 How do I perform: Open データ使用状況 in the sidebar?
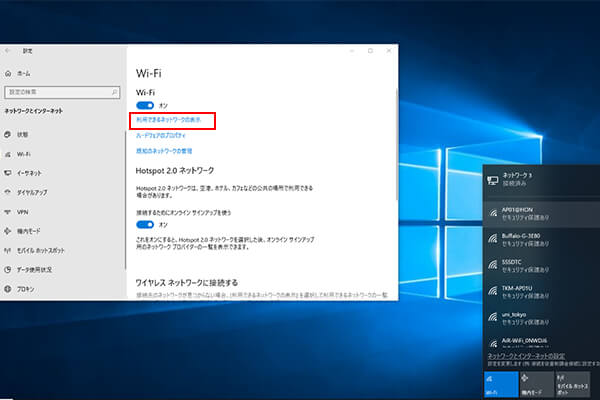(x=28, y=269)
